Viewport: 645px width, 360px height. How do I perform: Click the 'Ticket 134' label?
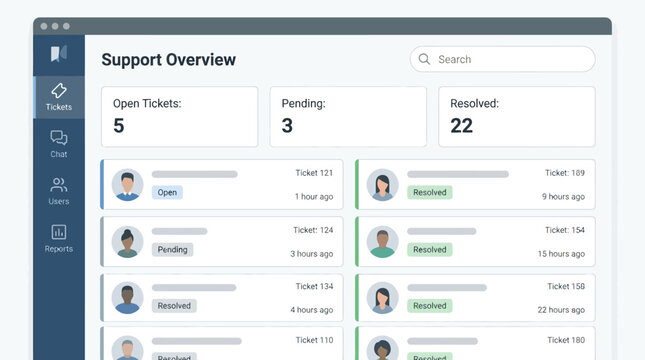(x=314, y=286)
